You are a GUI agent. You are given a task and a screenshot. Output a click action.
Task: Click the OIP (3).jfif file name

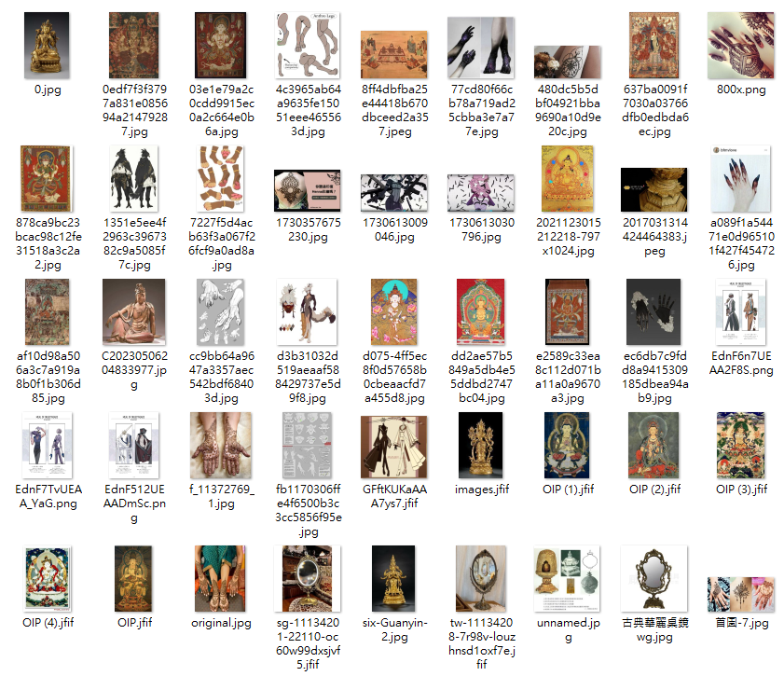tap(741, 490)
